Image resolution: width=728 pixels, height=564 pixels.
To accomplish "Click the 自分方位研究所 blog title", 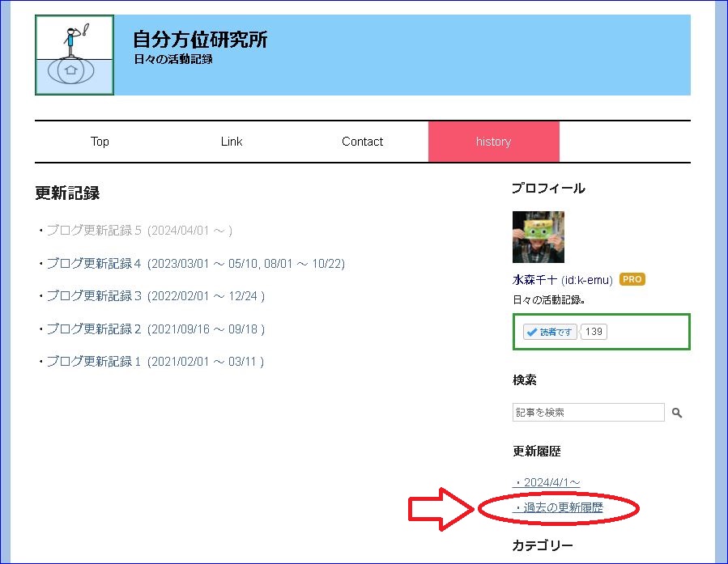I will click(x=200, y=40).
